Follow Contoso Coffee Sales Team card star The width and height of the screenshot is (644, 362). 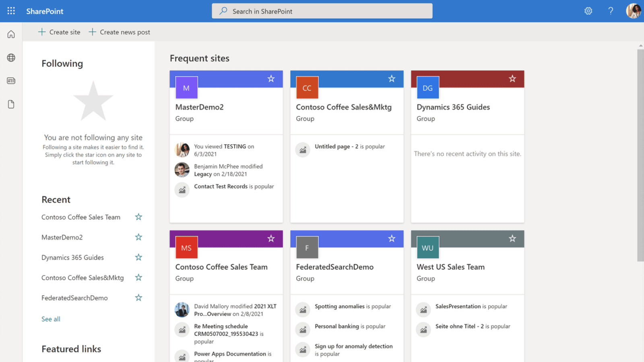pos(271,239)
